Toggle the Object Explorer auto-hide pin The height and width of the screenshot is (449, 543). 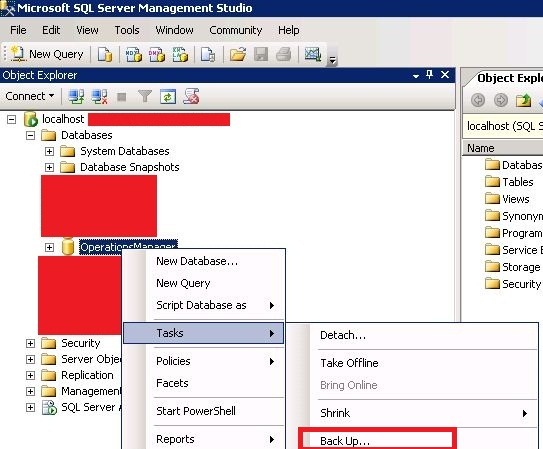tap(429, 74)
